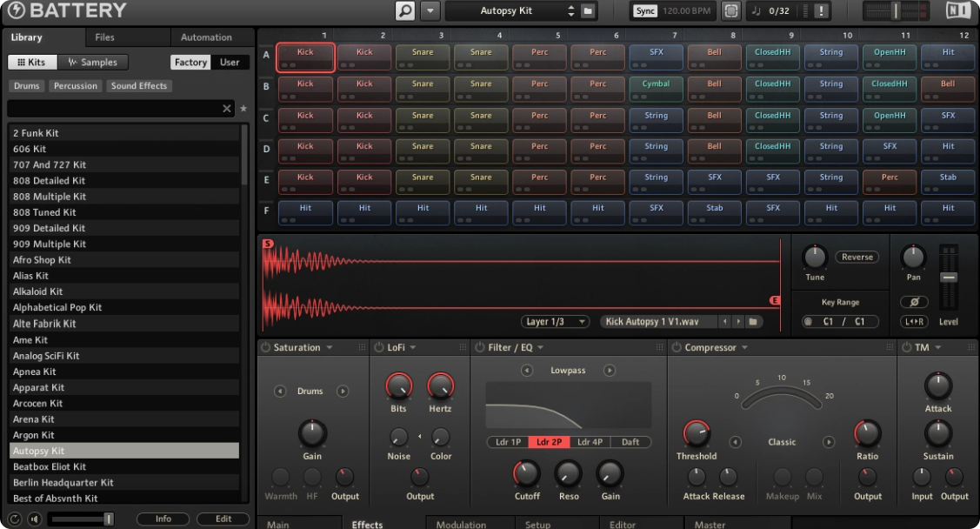Open the search magnifier in header
The height and width of the screenshot is (529, 980).
click(405, 10)
